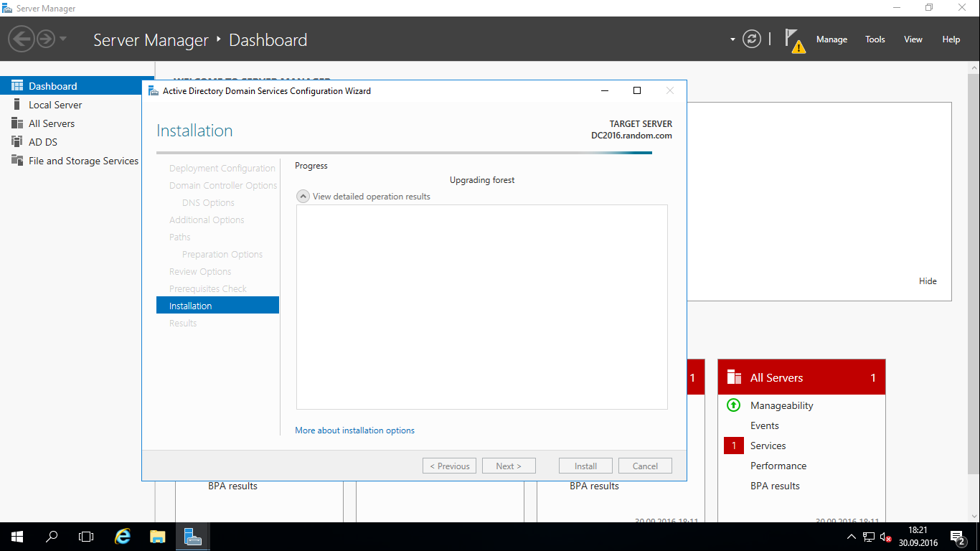Maximize the AD DS Configuration Wizard window

[x=636, y=90]
